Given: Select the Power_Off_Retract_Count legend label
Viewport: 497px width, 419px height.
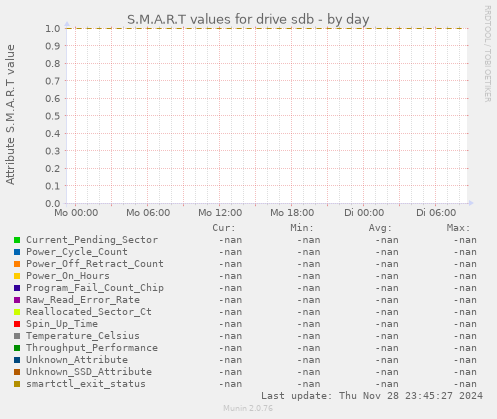Looking at the screenshot, I should [x=95, y=264].
